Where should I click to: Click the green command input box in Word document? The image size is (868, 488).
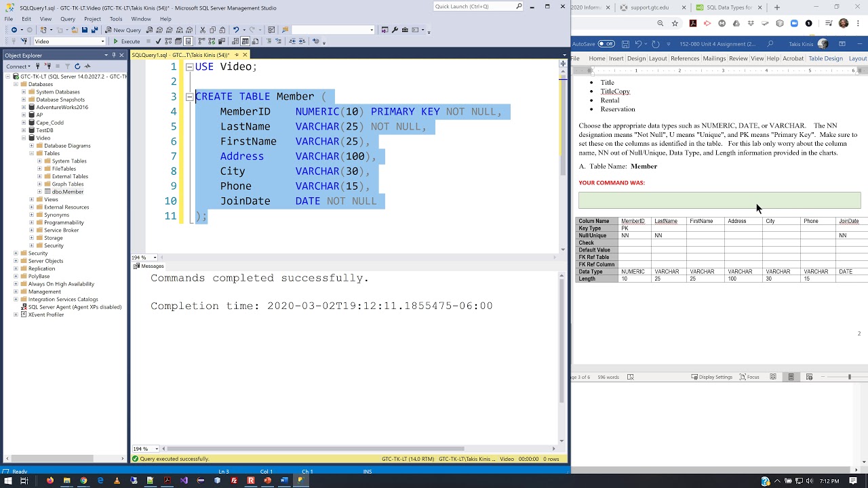(719, 200)
